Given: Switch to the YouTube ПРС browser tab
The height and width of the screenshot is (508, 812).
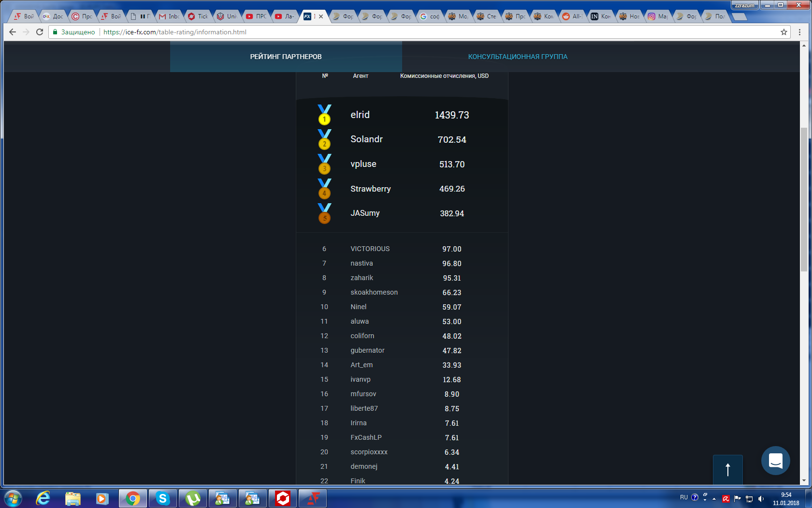Looking at the screenshot, I should click(257, 16).
